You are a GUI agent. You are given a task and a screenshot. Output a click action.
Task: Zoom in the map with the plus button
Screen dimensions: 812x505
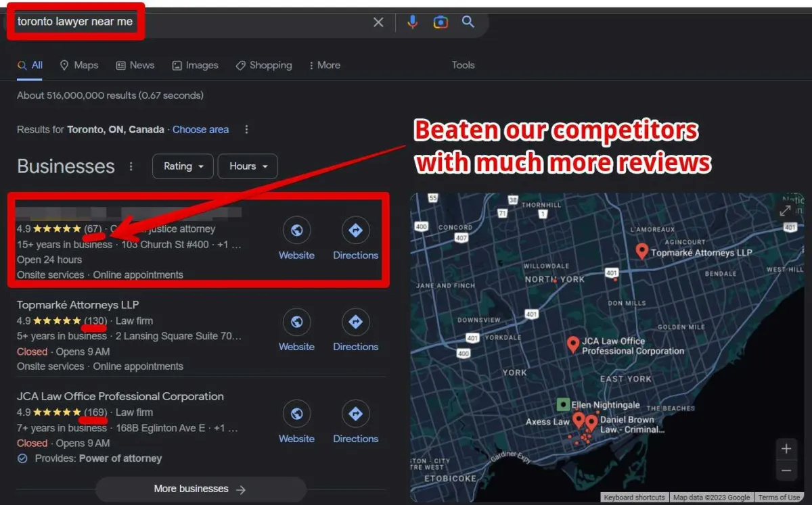pyautogui.click(x=786, y=448)
